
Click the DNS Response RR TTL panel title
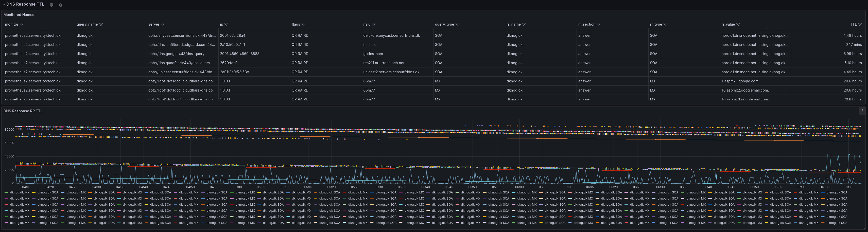pos(23,111)
